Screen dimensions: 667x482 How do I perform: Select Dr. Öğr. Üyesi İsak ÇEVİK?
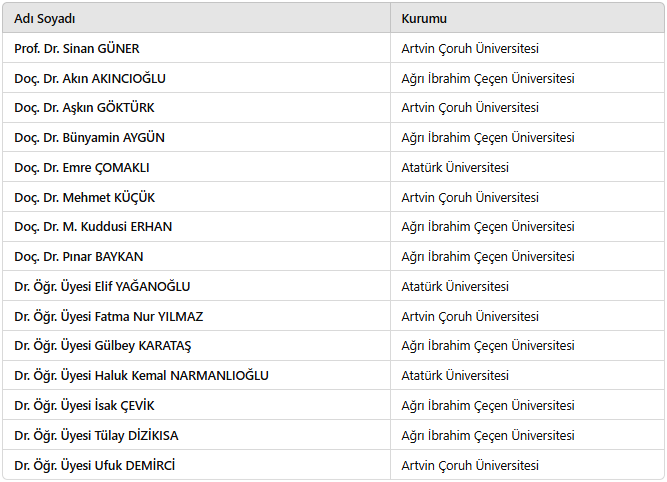84,406
